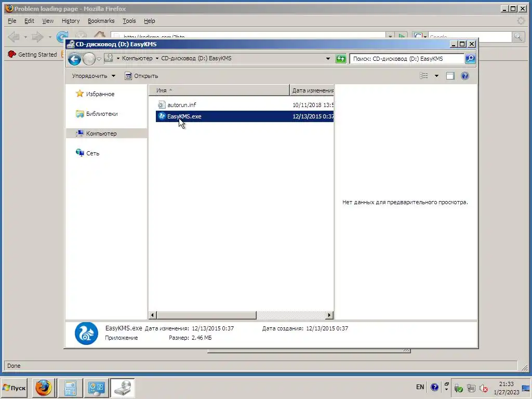
Task: Refresh the folder with green arrows button
Action: [341, 59]
